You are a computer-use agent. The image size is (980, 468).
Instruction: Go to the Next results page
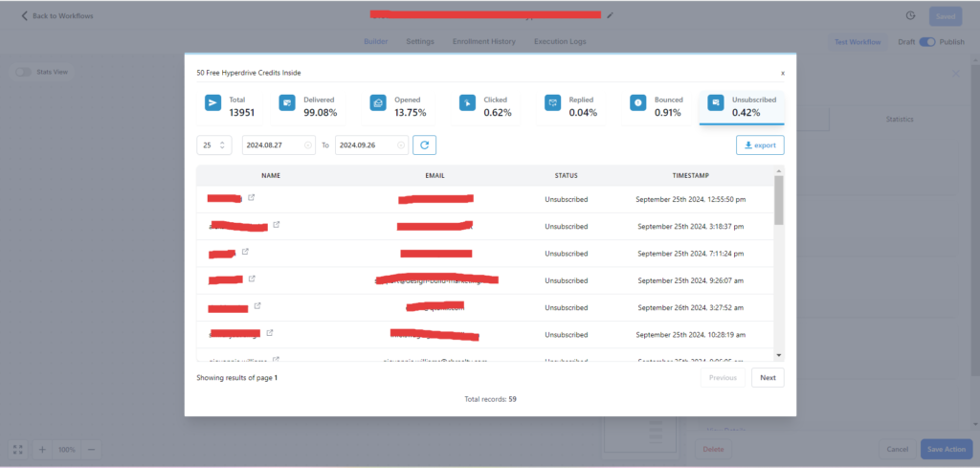pyautogui.click(x=768, y=377)
